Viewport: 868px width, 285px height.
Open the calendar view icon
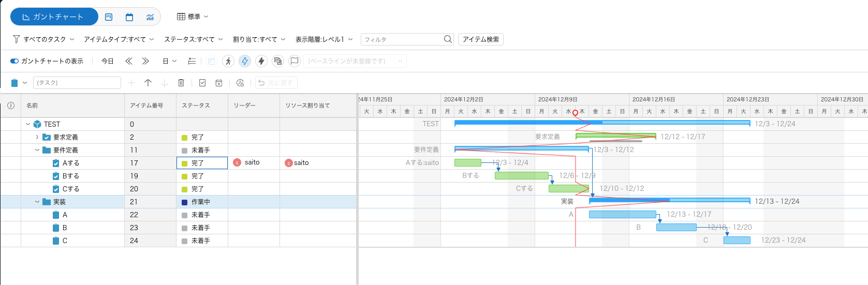click(x=129, y=17)
